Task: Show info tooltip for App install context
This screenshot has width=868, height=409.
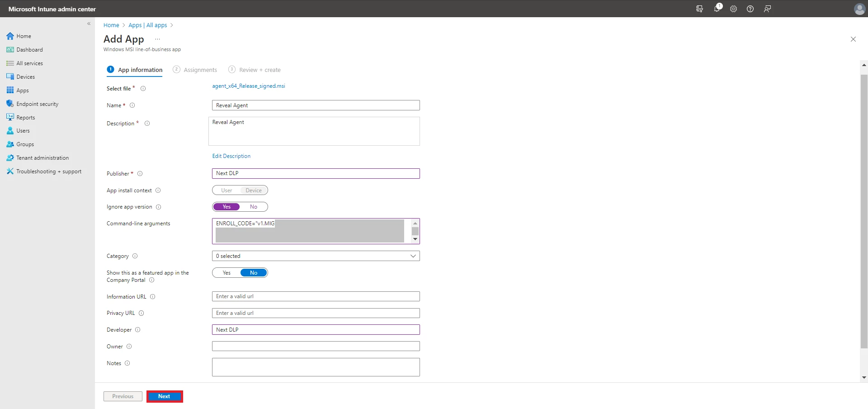Action: click(158, 190)
